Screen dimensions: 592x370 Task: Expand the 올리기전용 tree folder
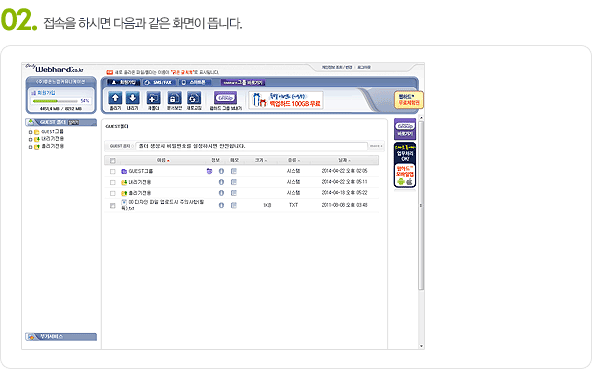(x=31, y=147)
